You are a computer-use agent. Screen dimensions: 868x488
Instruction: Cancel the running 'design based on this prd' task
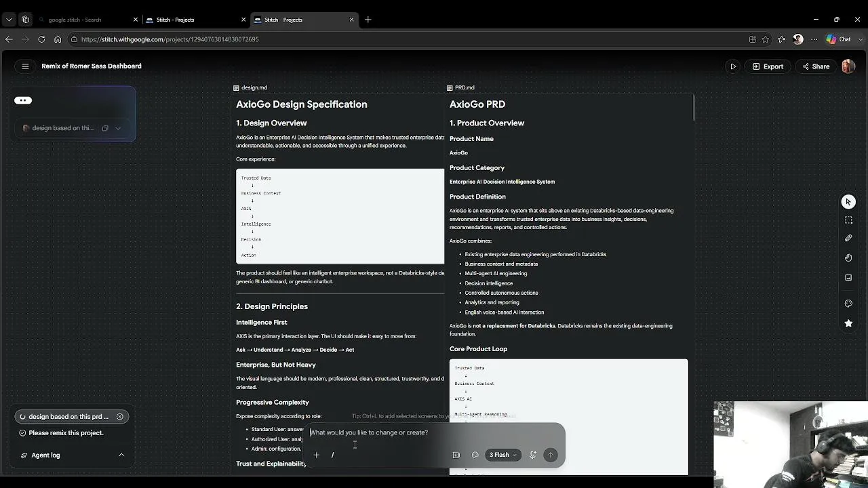pyautogui.click(x=120, y=417)
